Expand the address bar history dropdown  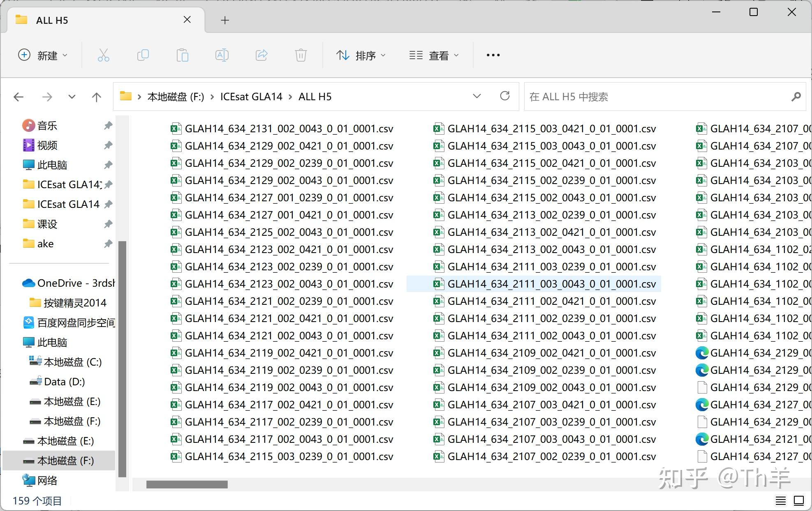coord(477,96)
